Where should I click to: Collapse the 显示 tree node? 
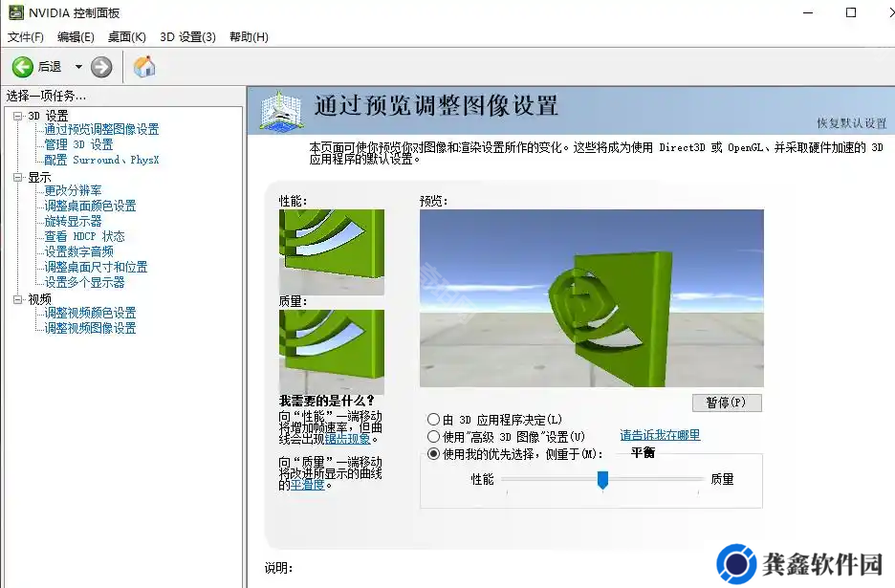click(18, 178)
